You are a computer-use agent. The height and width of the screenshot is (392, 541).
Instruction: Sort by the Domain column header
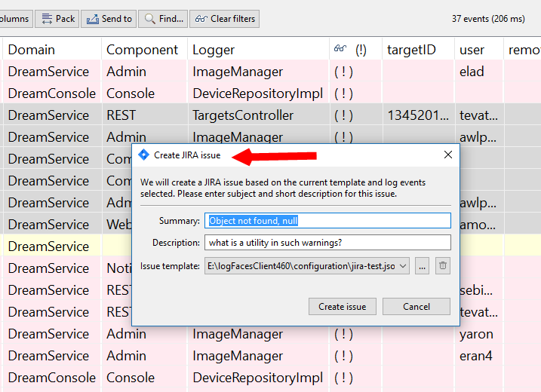(x=52, y=50)
